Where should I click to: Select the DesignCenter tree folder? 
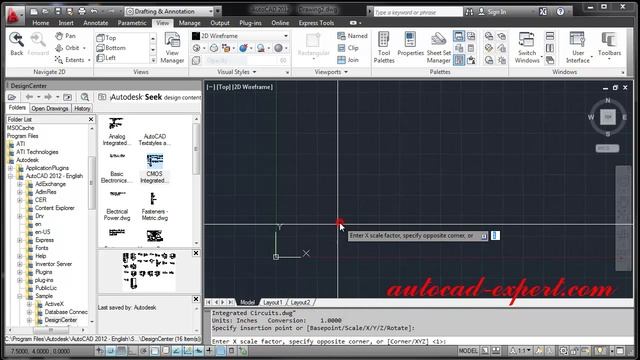[x=60, y=320]
